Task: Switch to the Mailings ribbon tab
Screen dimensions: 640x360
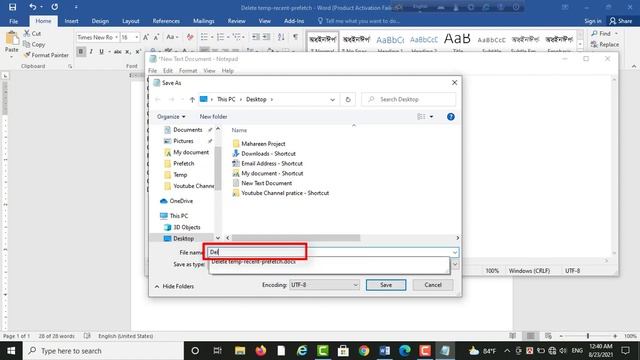Action: point(204,21)
